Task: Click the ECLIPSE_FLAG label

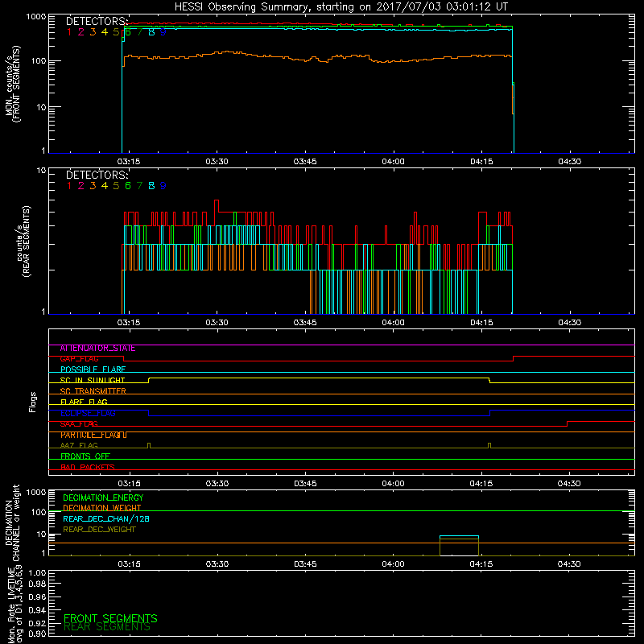Action: coord(88,413)
